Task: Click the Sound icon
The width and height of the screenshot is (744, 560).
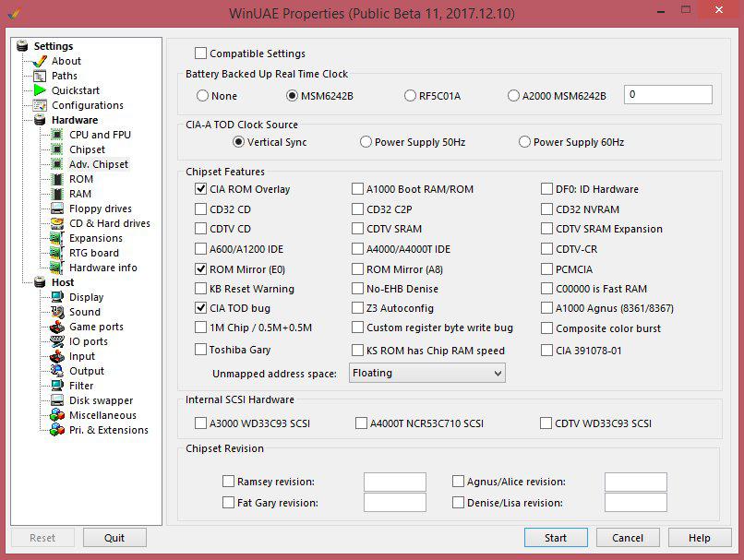Action: tap(57, 312)
